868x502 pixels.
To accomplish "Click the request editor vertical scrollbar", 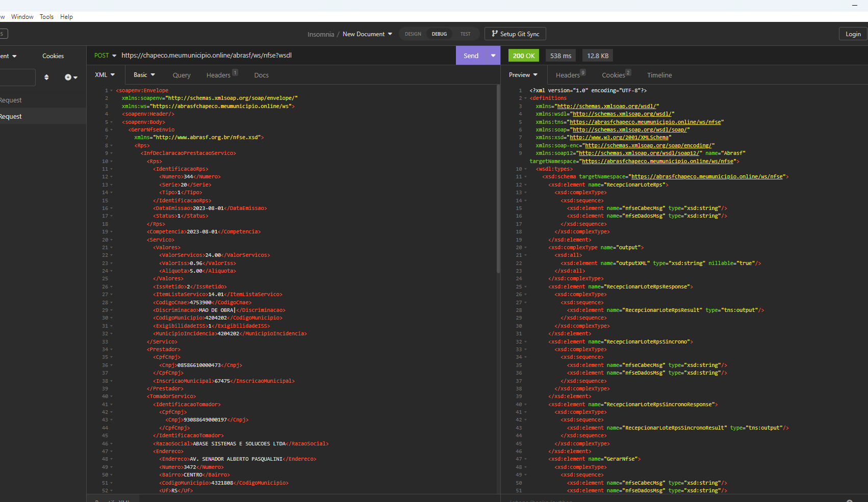I will click(498, 178).
